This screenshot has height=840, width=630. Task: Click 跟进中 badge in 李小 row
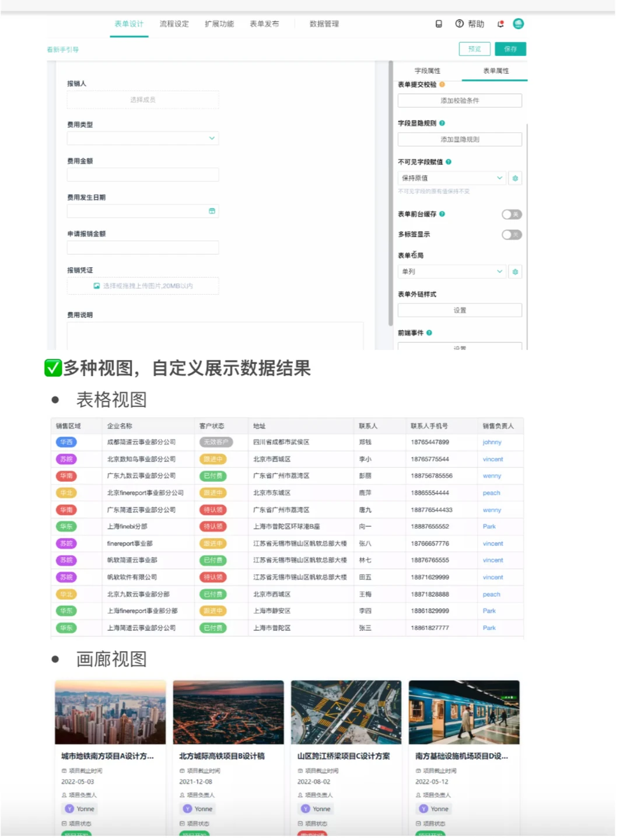pos(213,459)
